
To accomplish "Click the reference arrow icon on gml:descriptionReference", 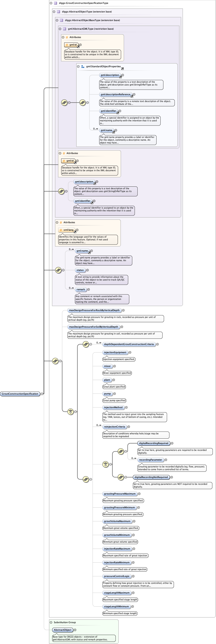I will pos(132,96).
